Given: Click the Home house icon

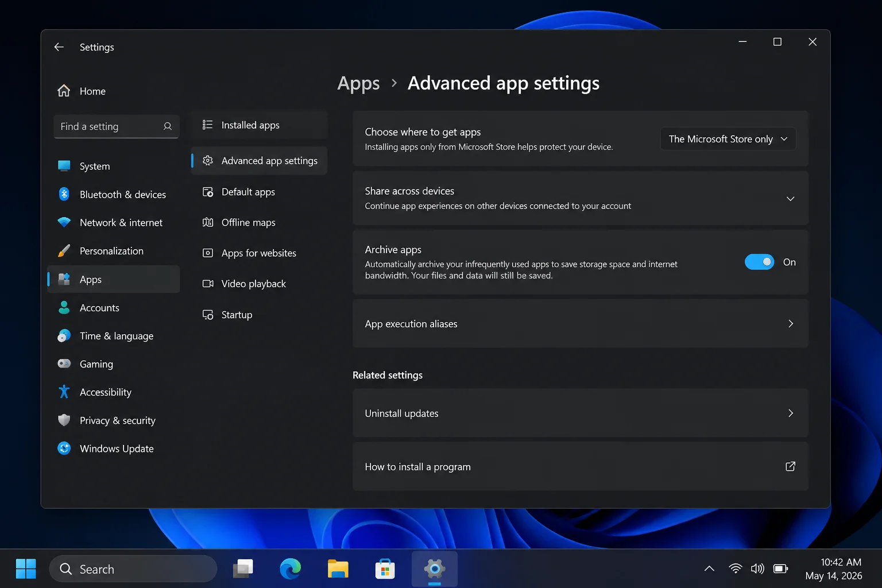Looking at the screenshot, I should pyautogui.click(x=64, y=91).
